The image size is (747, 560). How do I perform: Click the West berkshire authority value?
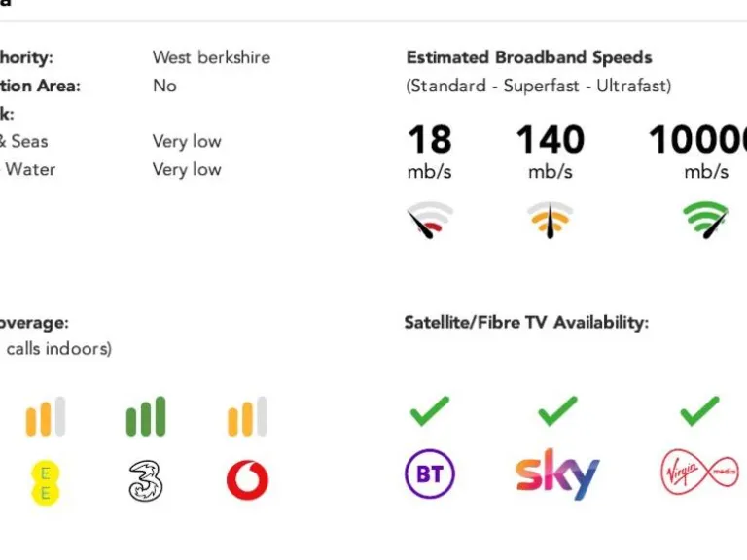211,57
